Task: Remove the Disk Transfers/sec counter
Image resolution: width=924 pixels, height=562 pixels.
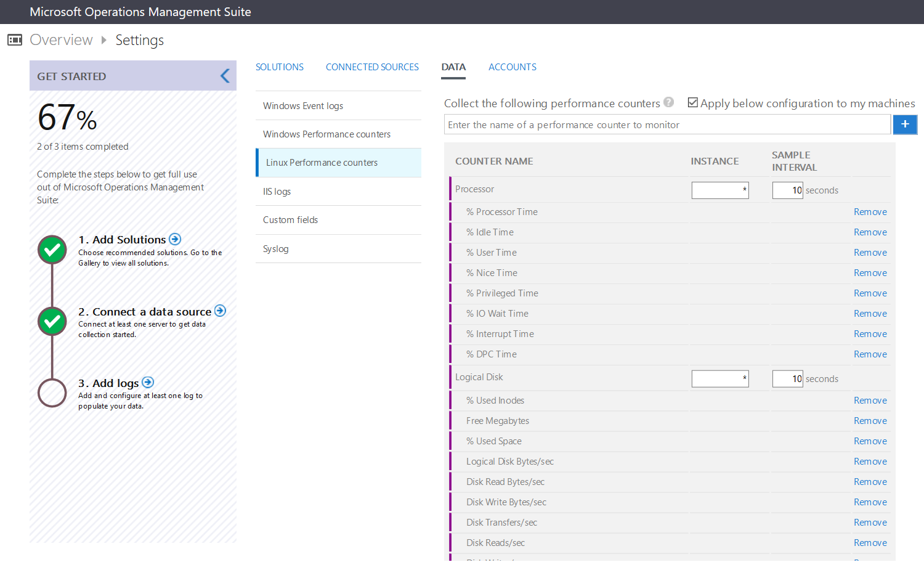Action: click(x=870, y=523)
